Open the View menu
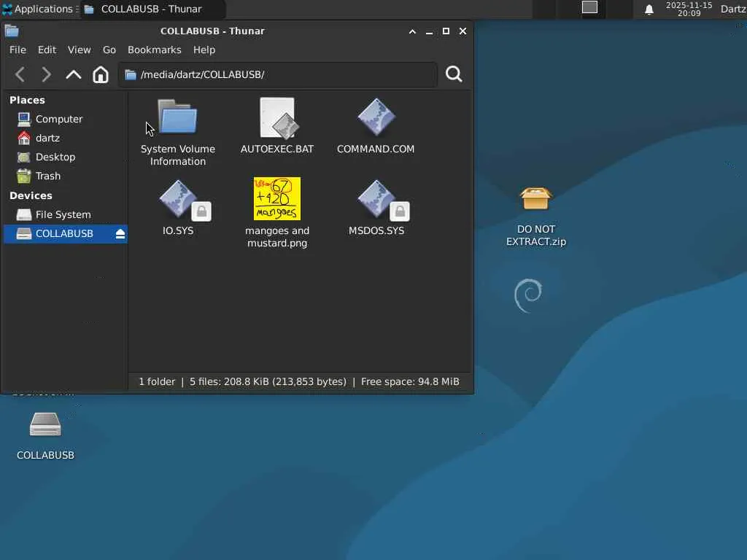This screenshot has height=560, width=747. tap(79, 50)
